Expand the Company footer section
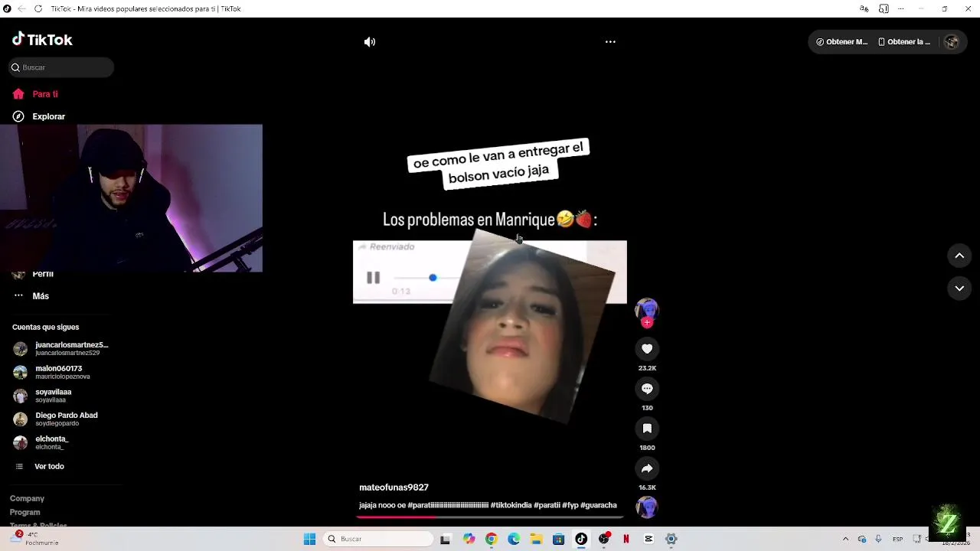The image size is (980, 551). [27, 499]
